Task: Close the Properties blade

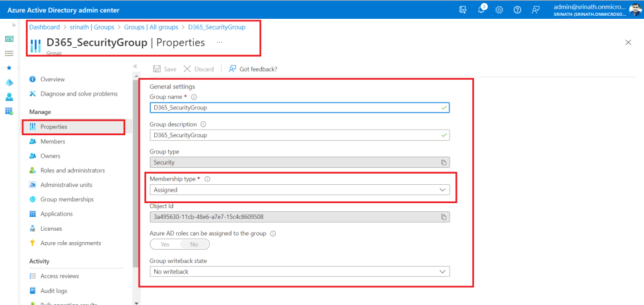Action: pyautogui.click(x=628, y=42)
